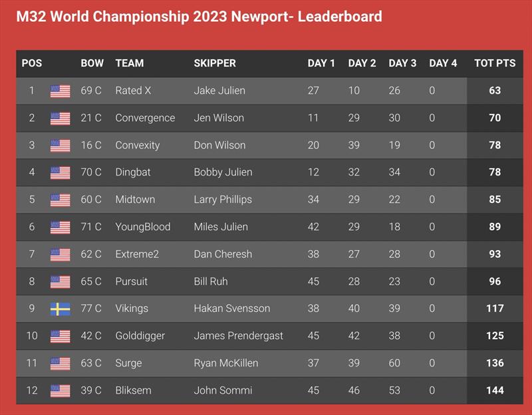Click the leaderboard title heading

[199, 17]
